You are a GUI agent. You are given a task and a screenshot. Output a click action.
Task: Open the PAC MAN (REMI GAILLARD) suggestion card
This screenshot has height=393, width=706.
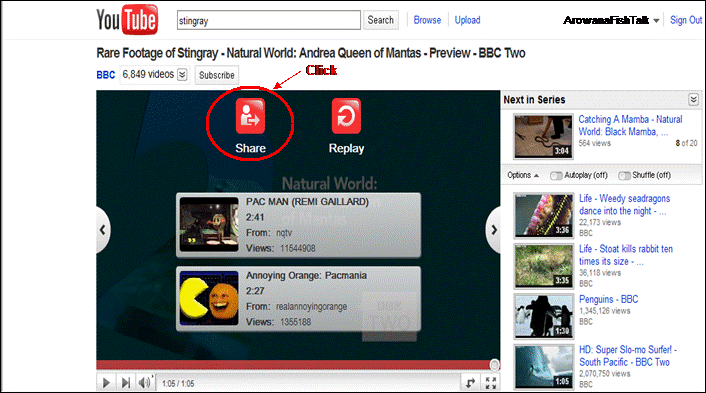(x=299, y=225)
